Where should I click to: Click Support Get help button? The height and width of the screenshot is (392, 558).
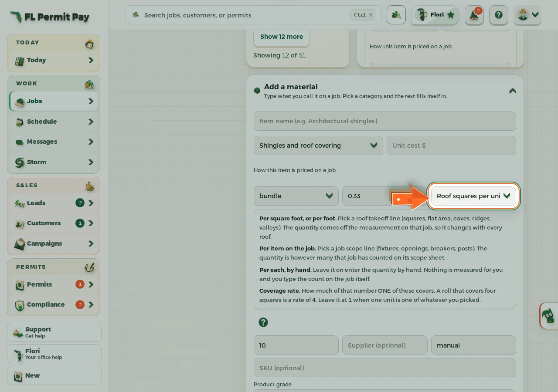coord(54,332)
